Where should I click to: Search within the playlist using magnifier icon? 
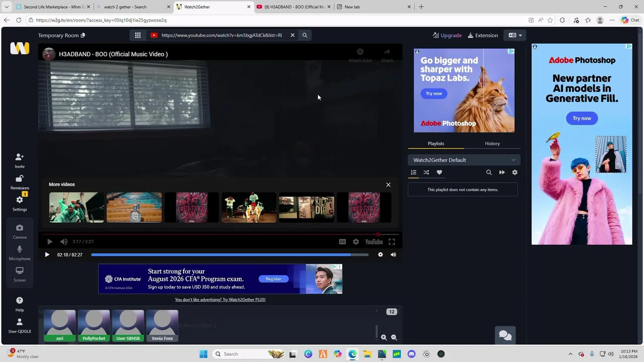pos(489,172)
